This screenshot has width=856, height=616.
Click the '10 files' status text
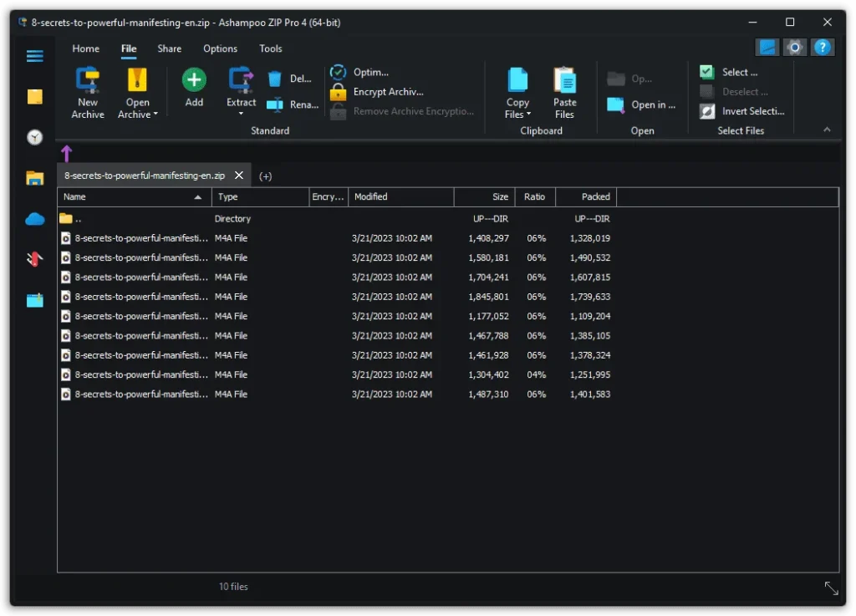pos(234,587)
